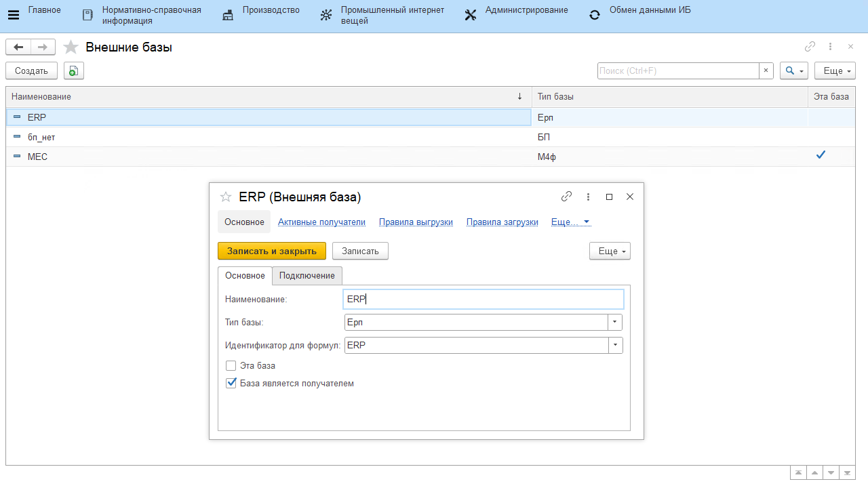Open Правила выгрузки link
Screen dimensions: 868x488
(x=416, y=222)
